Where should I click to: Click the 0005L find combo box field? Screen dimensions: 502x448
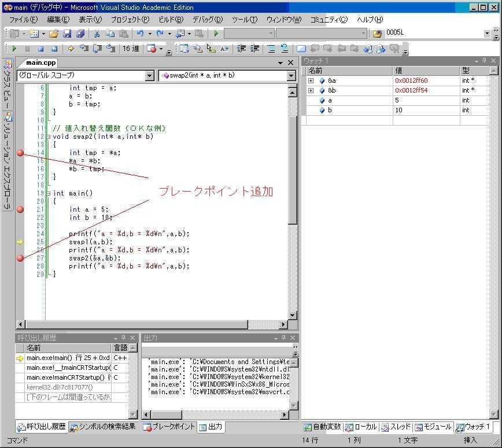(x=434, y=32)
